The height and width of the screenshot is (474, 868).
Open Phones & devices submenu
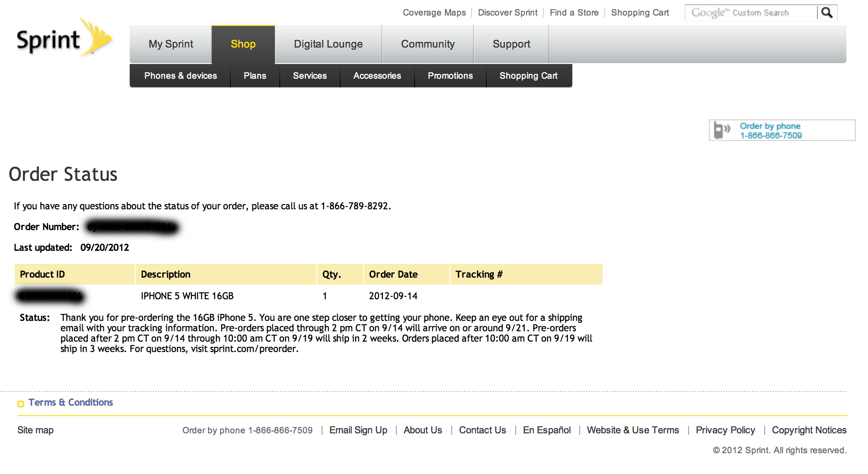180,76
